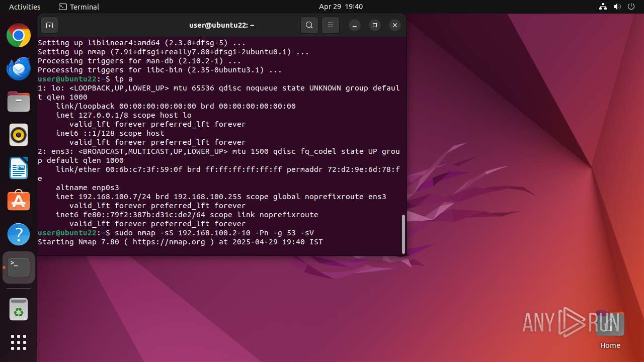Click the power icon in the system menu

631,7
